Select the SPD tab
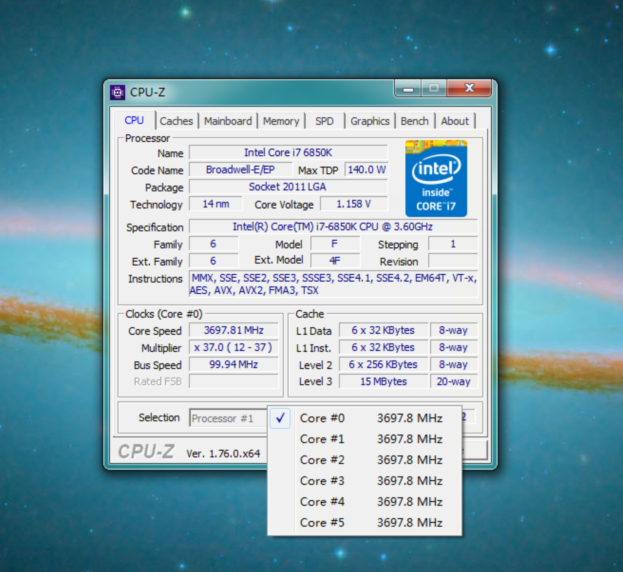 324,121
